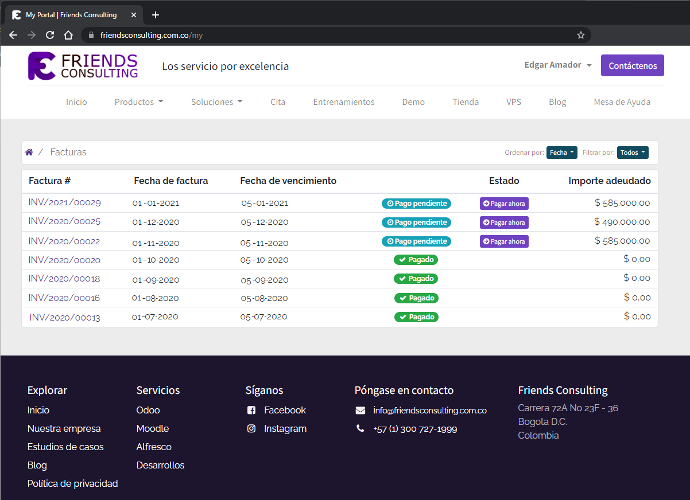Viewport: 690px width, 500px height.
Task: Open invoice INV/2020/00020 link
Action: [64, 259]
